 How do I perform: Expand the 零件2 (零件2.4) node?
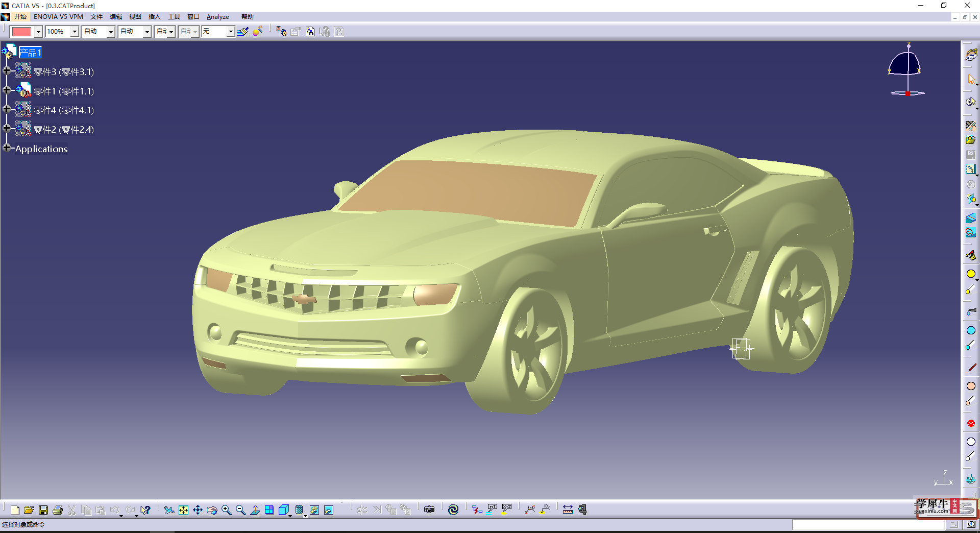(x=7, y=128)
